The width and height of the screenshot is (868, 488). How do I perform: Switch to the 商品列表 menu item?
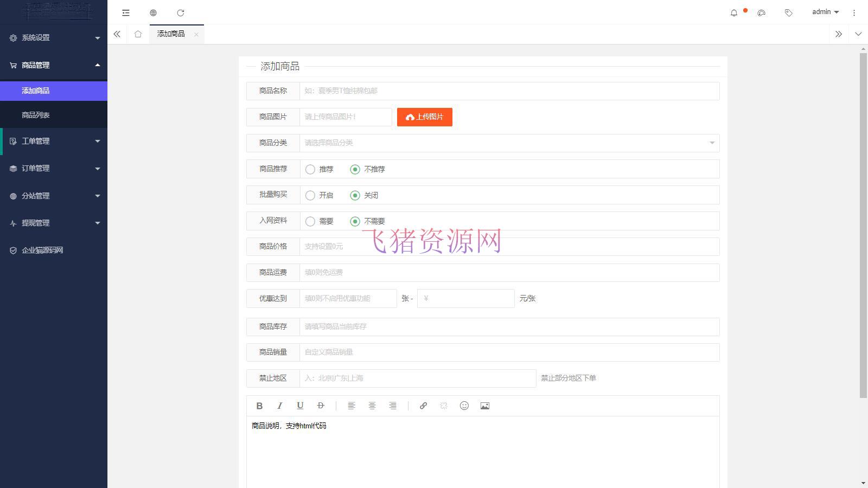click(x=36, y=114)
